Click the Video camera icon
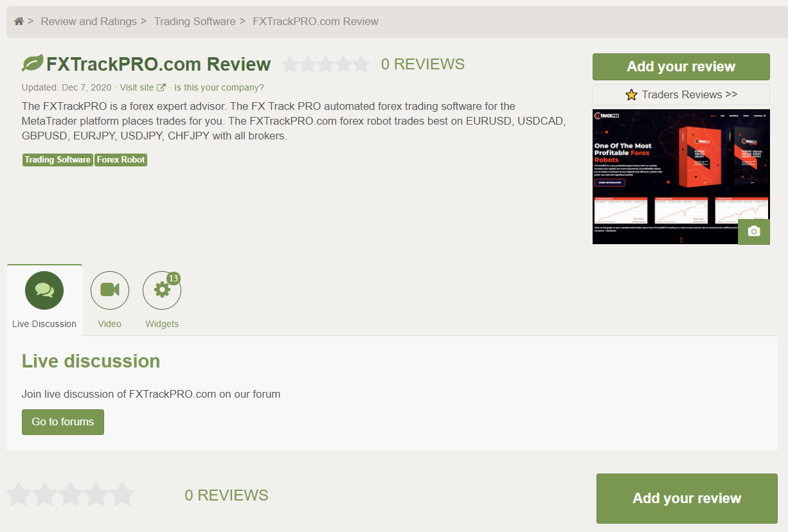Screen dimensions: 788x532 pyautogui.click(x=110, y=290)
